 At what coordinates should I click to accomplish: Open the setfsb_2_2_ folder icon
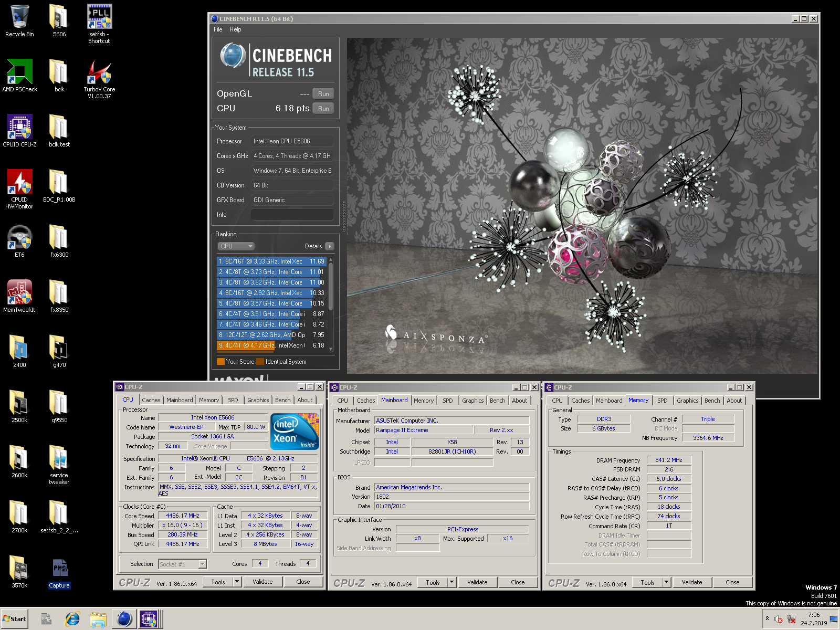coord(59,517)
